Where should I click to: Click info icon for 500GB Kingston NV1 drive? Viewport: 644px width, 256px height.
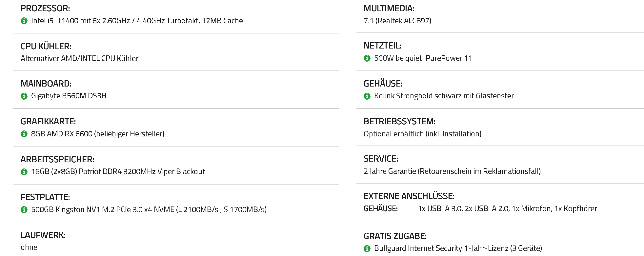coord(24,210)
